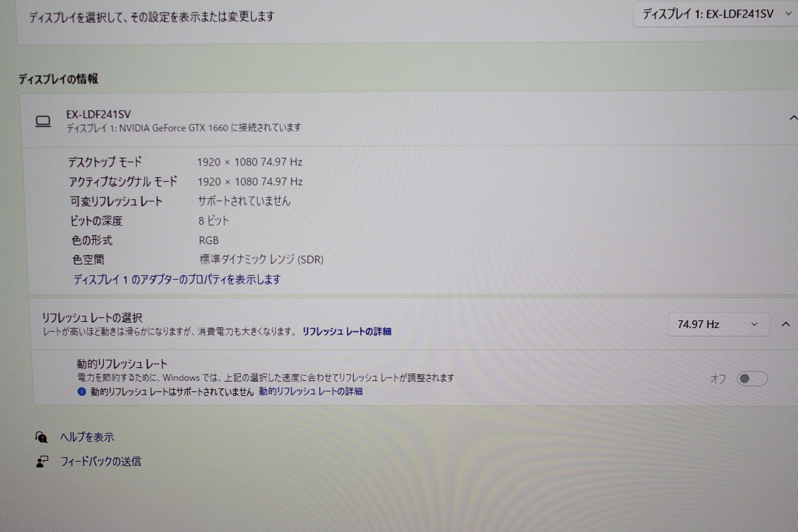
Task: Click the blue info icon under 動的リフレッシュ レート
Action: (x=82, y=392)
